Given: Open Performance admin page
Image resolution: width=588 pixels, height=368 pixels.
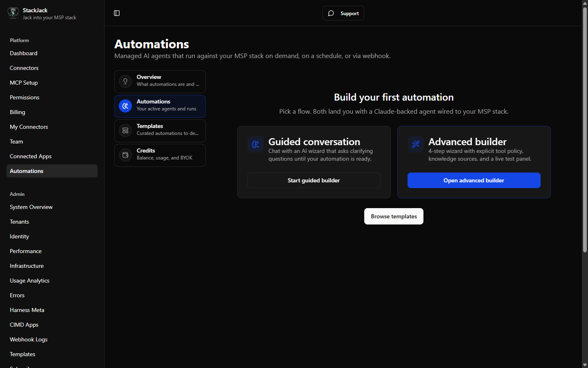Looking at the screenshot, I should click(x=52, y=251).
